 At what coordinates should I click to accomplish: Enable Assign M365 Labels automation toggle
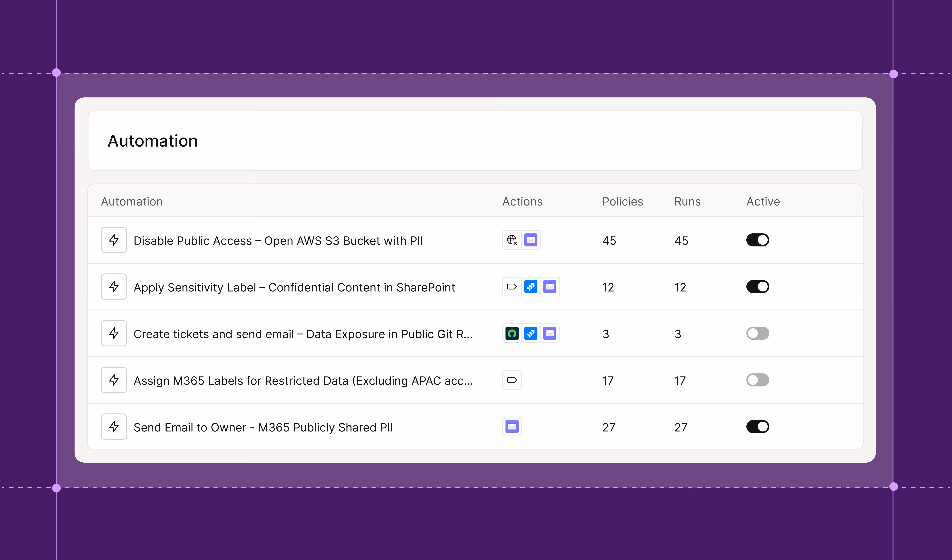click(x=758, y=380)
